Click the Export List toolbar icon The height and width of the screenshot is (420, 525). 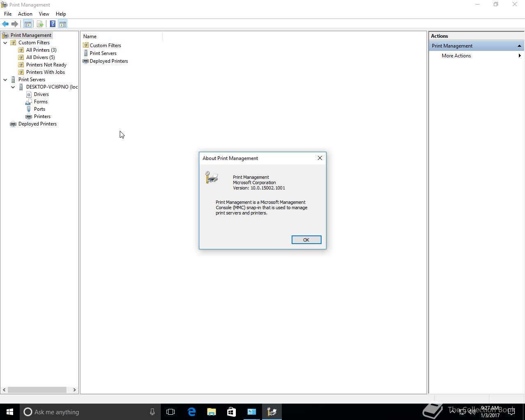[40, 24]
